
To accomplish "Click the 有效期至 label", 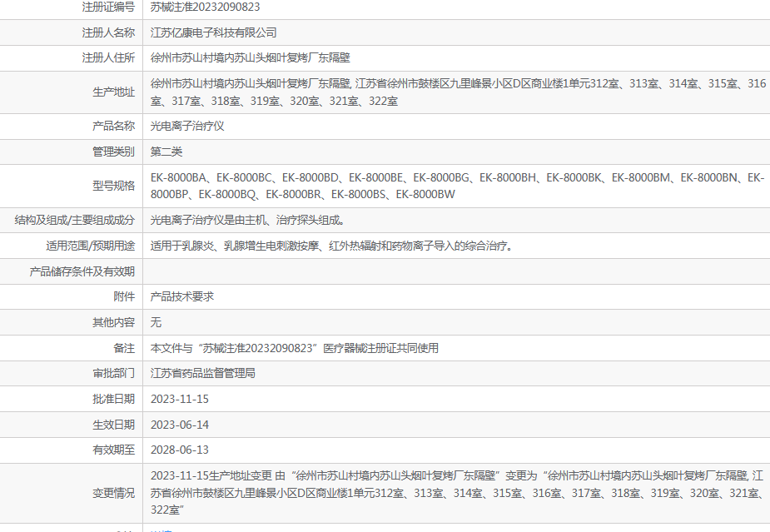I will tap(113, 450).
